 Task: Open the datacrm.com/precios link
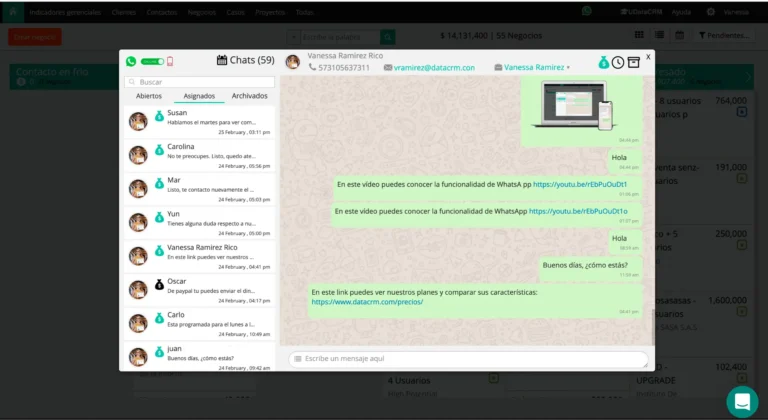367,302
